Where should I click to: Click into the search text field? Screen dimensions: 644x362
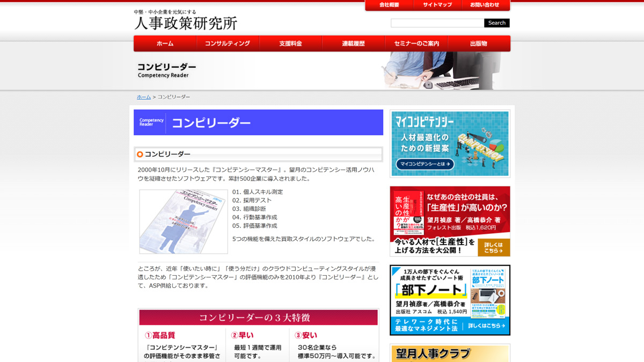pos(437,23)
